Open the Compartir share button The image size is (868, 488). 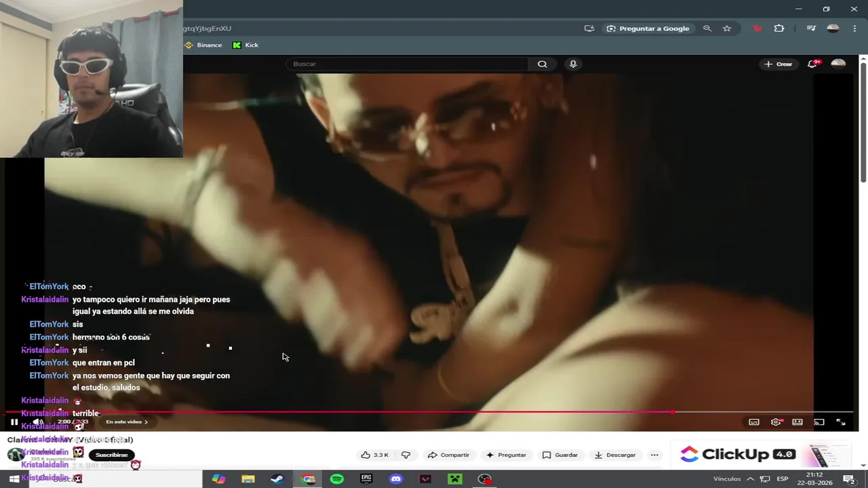pos(448,455)
